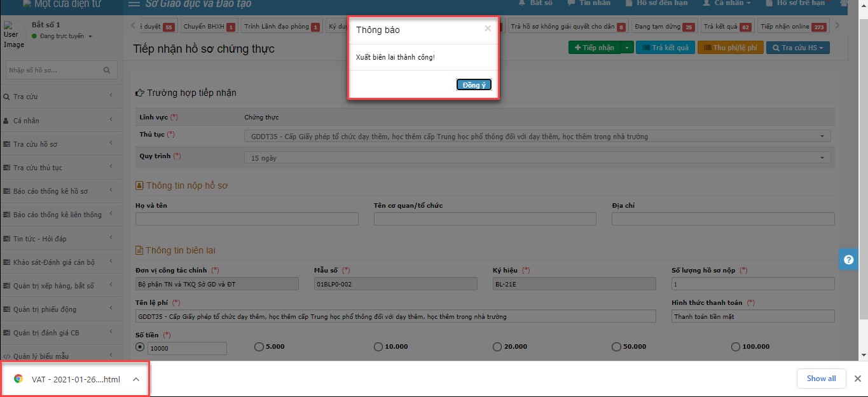Open the Đang tạm dừng tab
This screenshot has height=397, width=868.
coord(665,27)
